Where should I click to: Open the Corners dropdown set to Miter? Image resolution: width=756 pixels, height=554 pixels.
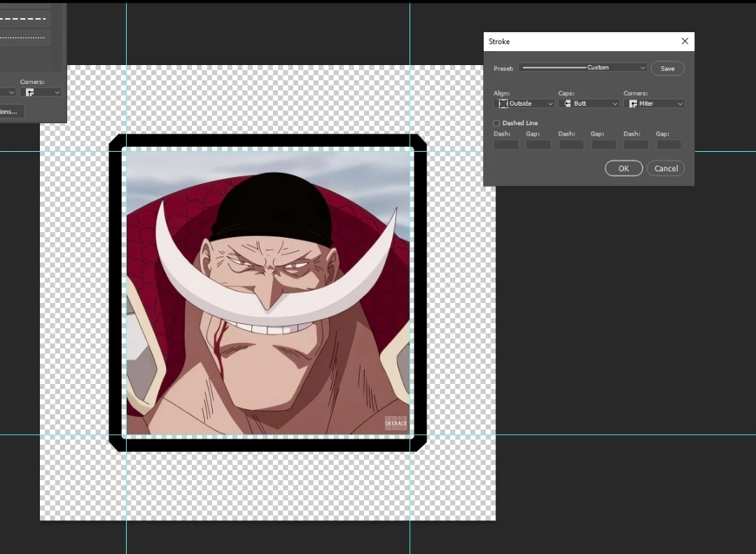pos(654,104)
